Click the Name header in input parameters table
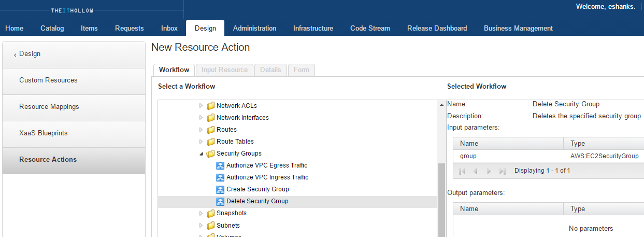 (x=508, y=144)
